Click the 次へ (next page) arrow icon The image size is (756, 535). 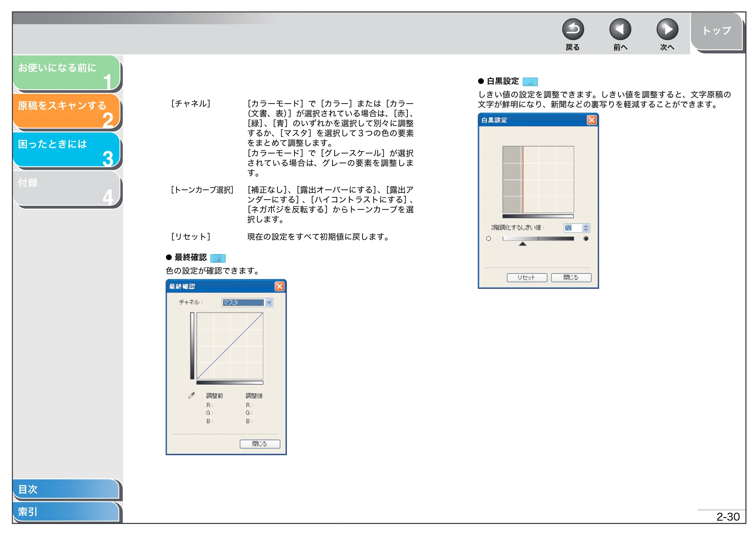pyautogui.click(x=667, y=29)
